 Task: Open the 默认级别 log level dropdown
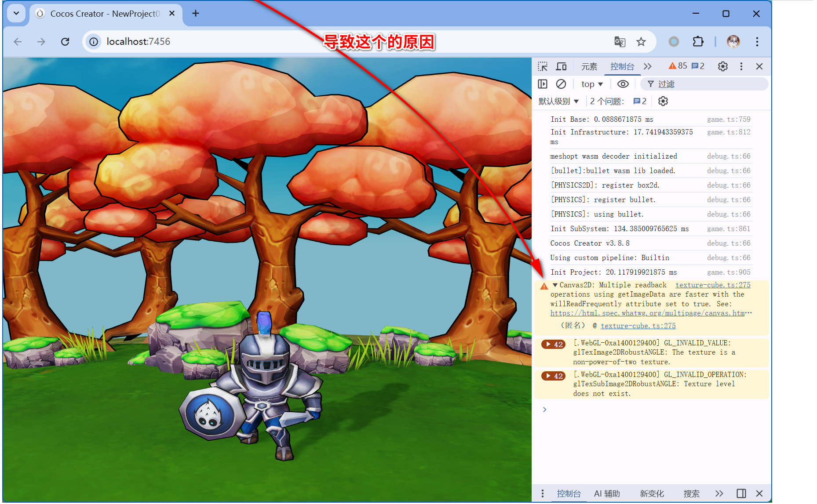click(558, 102)
